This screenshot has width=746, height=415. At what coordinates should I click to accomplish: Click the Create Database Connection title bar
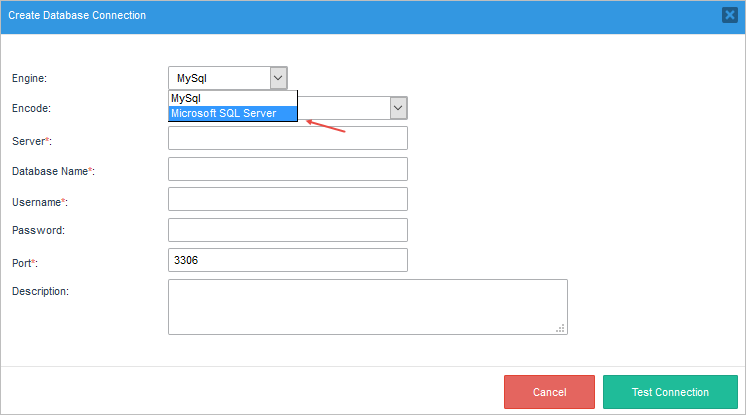coord(300,15)
